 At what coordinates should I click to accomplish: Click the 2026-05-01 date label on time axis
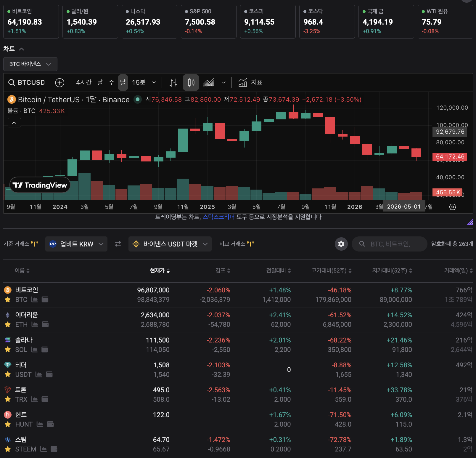tap(404, 206)
